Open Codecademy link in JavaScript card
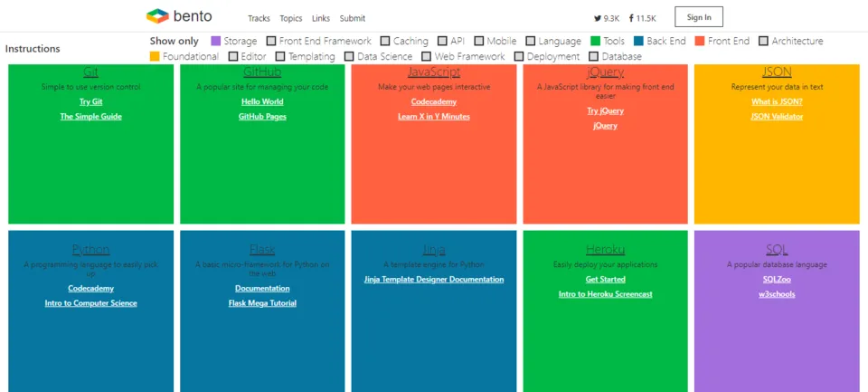 [x=434, y=102]
